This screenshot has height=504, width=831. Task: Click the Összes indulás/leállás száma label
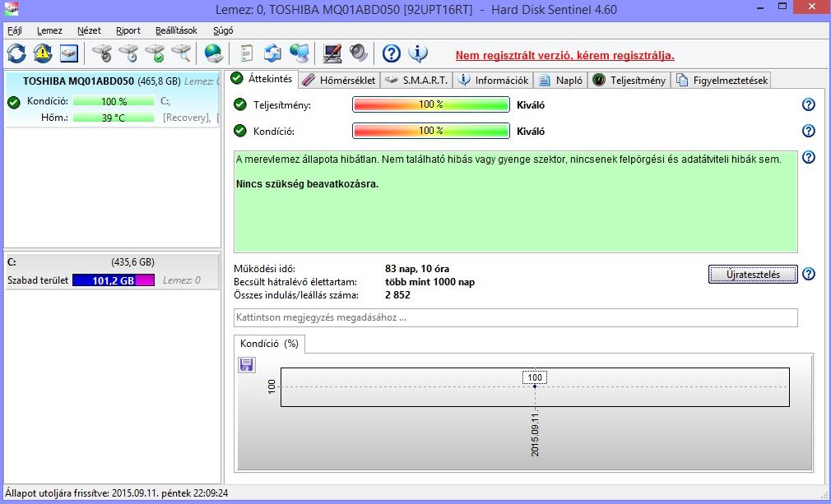point(296,295)
